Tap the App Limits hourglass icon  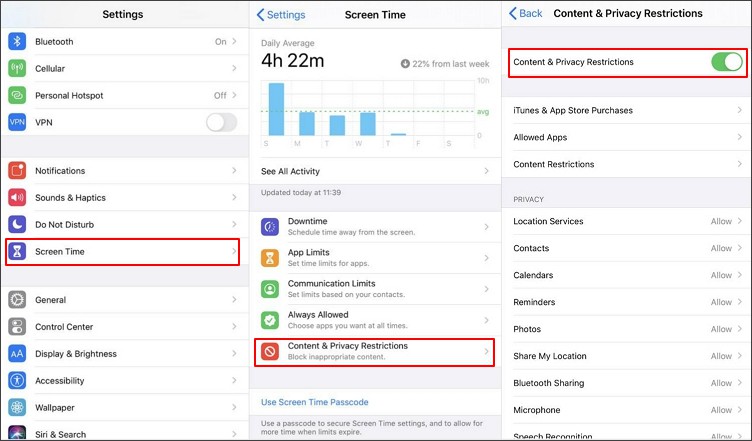[271, 258]
